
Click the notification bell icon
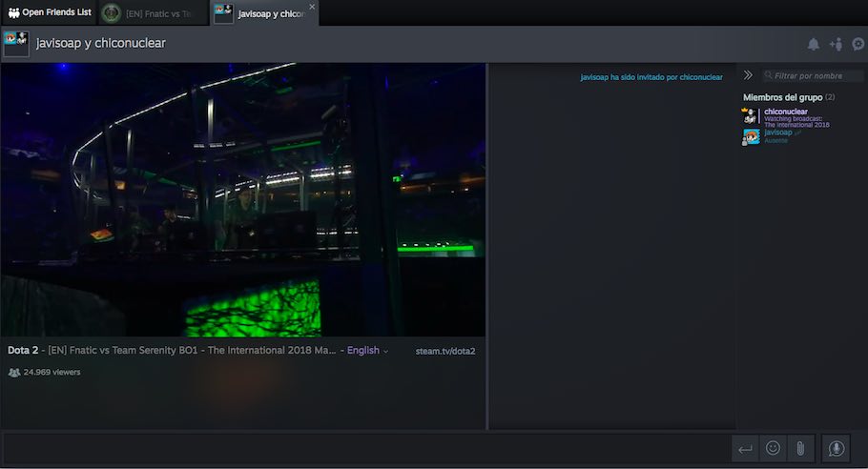pos(814,44)
